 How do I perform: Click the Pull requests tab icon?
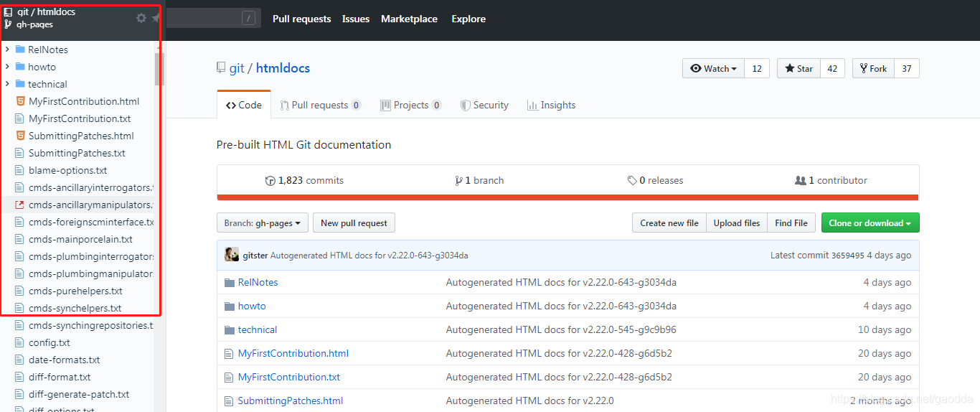pos(284,105)
